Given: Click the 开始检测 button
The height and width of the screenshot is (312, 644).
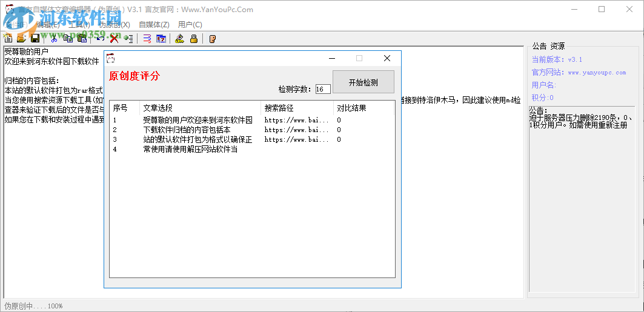Looking at the screenshot, I should pos(363,82).
